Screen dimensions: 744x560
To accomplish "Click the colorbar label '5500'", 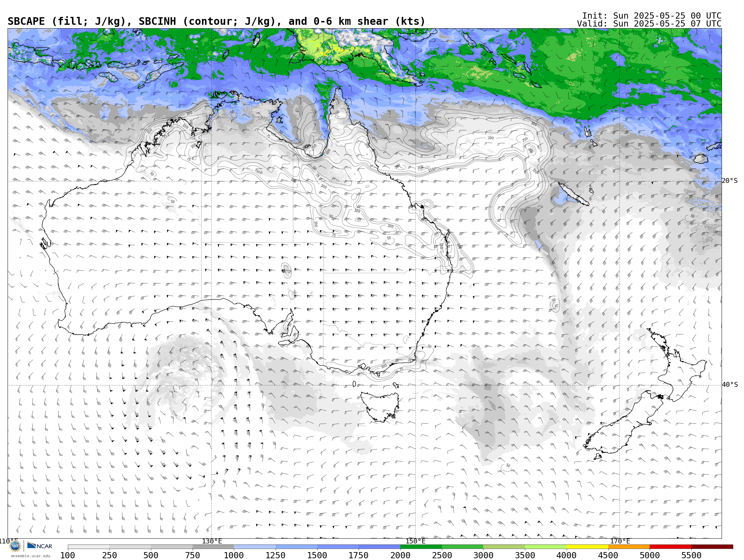I will (x=691, y=556).
